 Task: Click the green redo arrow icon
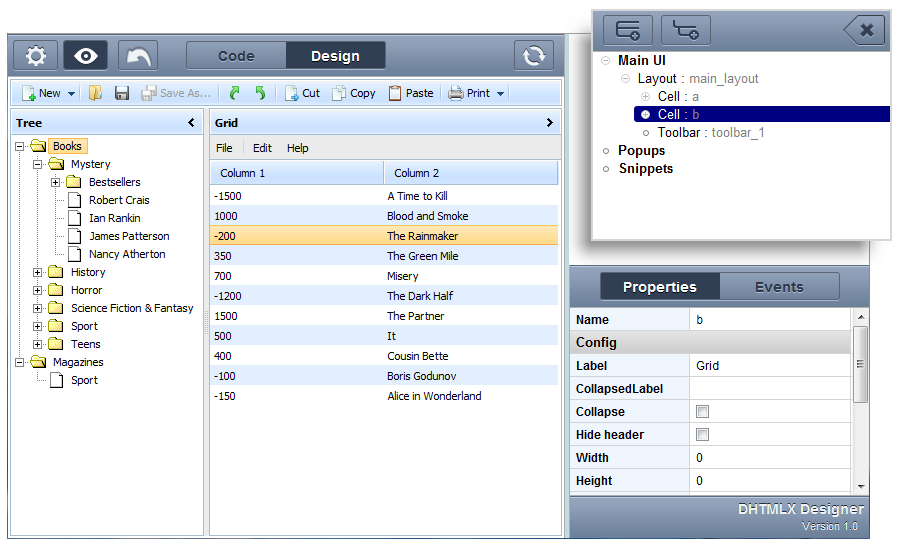pyautogui.click(x=234, y=93)
